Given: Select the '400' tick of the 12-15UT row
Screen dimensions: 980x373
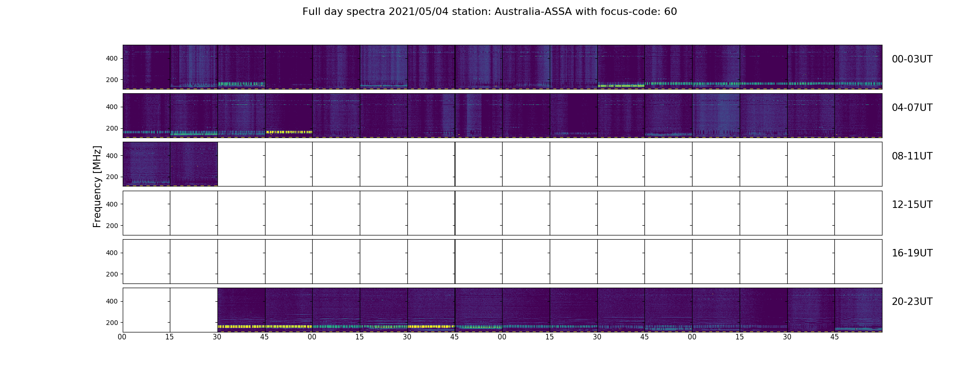Looking at the screenshot, I should (112, 204).
